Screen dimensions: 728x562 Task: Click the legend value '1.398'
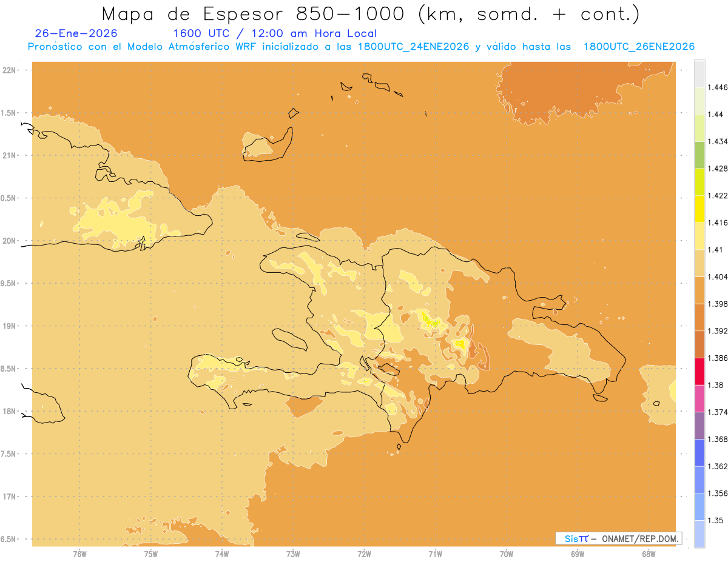[717, 304]
